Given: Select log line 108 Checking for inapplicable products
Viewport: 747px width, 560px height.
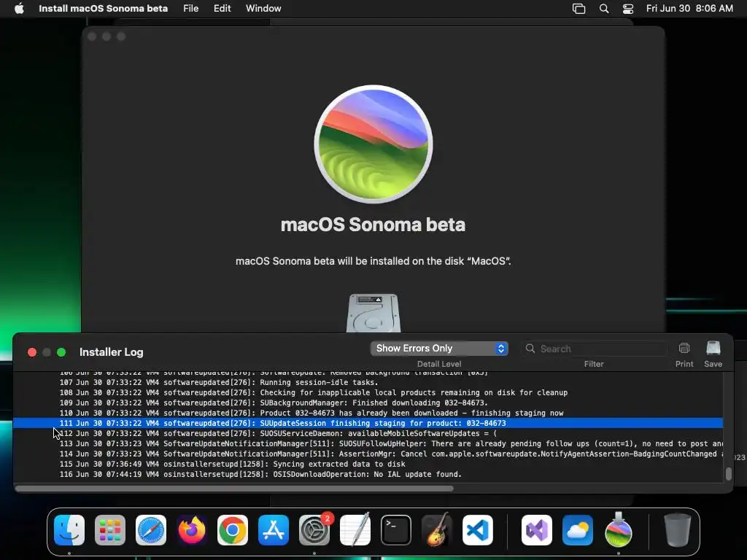Looking at the screenshot, I should click(x=368, y=392).
